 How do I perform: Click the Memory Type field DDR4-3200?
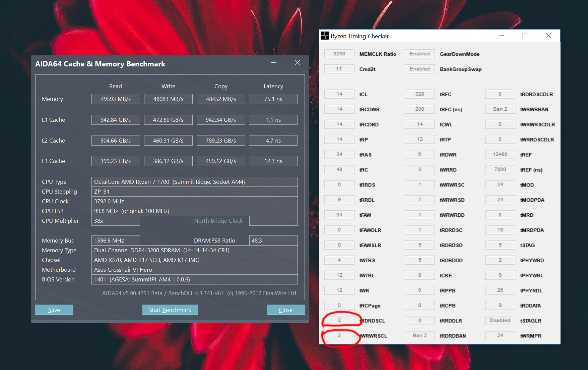coord(194,250)
